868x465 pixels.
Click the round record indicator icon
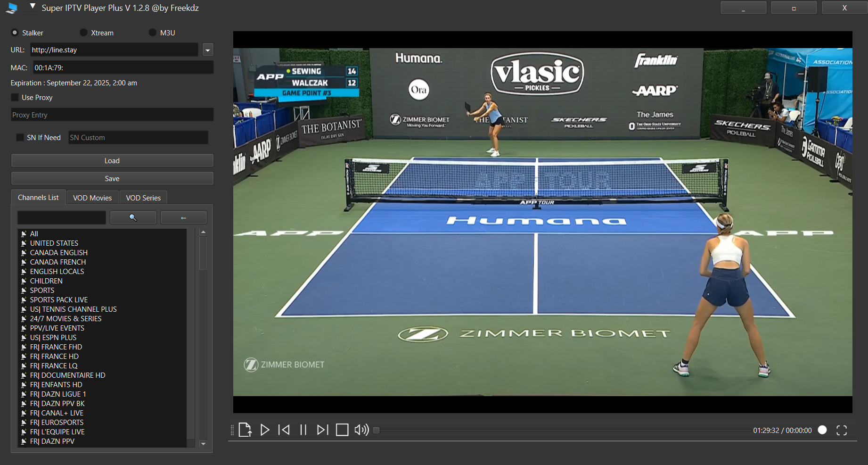pos(822,430)
